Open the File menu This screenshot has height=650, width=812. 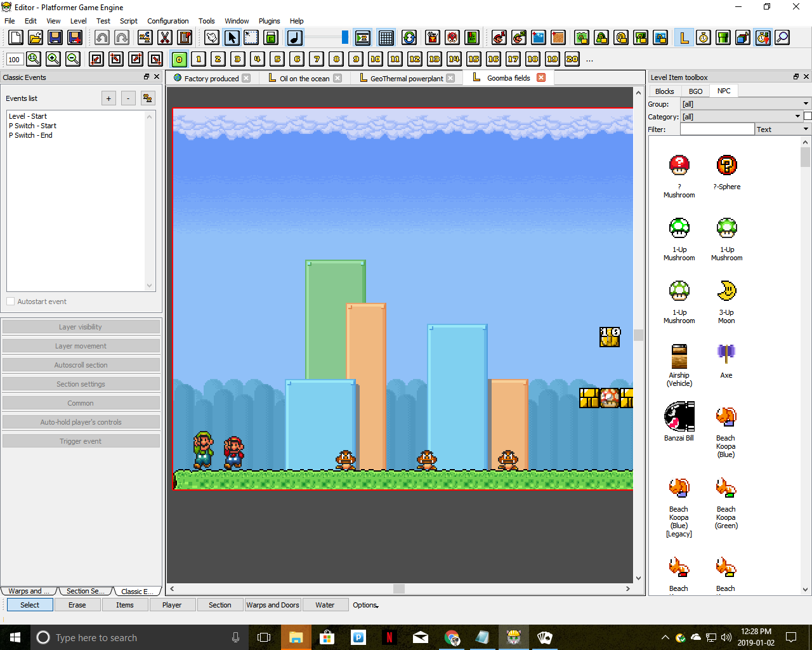10,21
